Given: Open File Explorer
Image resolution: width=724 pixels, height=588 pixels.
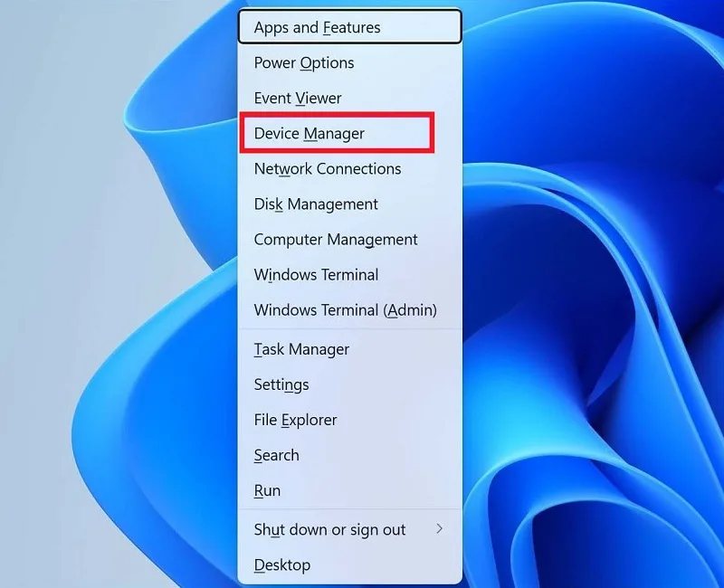Looking at the screenshot, I should pos(349,420).
